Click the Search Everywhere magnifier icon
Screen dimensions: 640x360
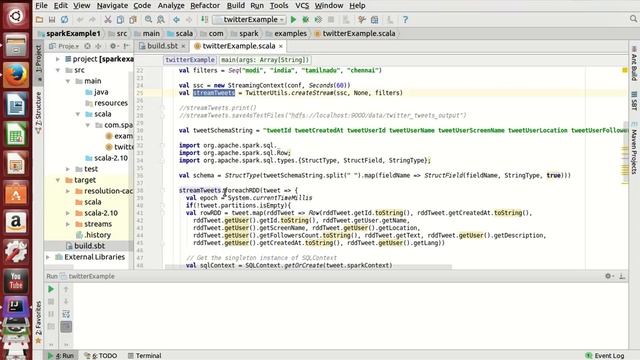pos(633,19)
